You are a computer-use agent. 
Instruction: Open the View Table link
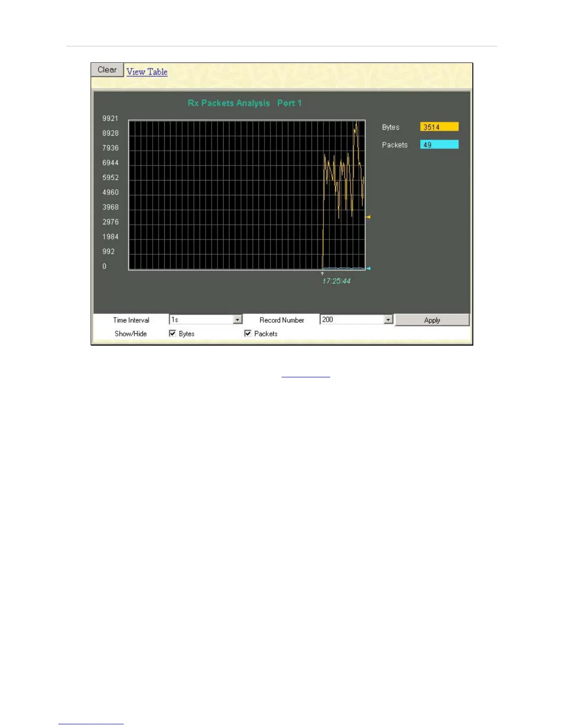coord(147,72)
